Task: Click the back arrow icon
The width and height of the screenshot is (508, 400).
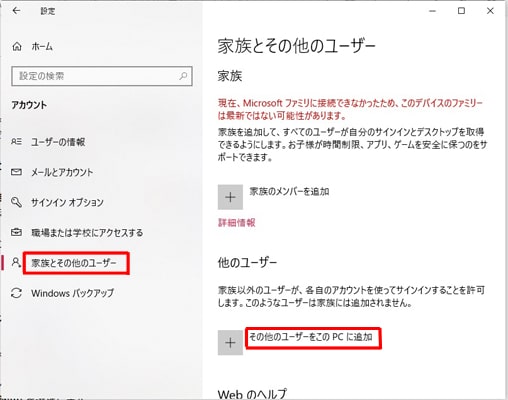Action: pos(16,11)
